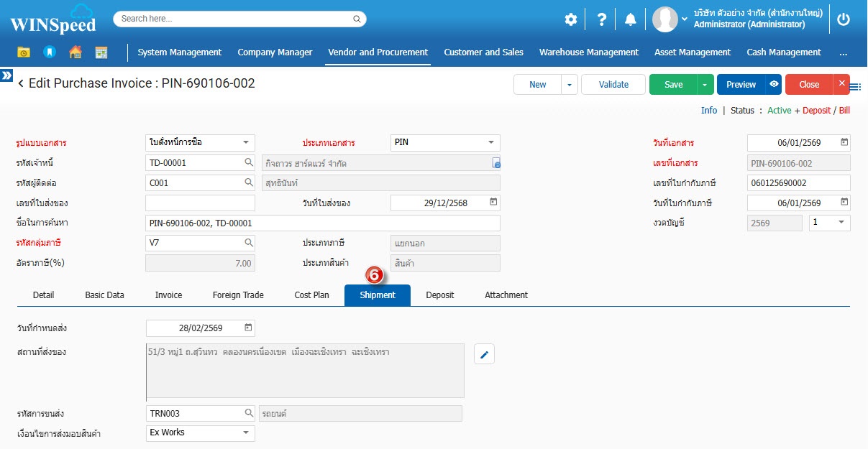Expand the Ex Works delivery terms dropdown
Screen dimensions: 868x449
pyautogui.click(x=246, y=432)
